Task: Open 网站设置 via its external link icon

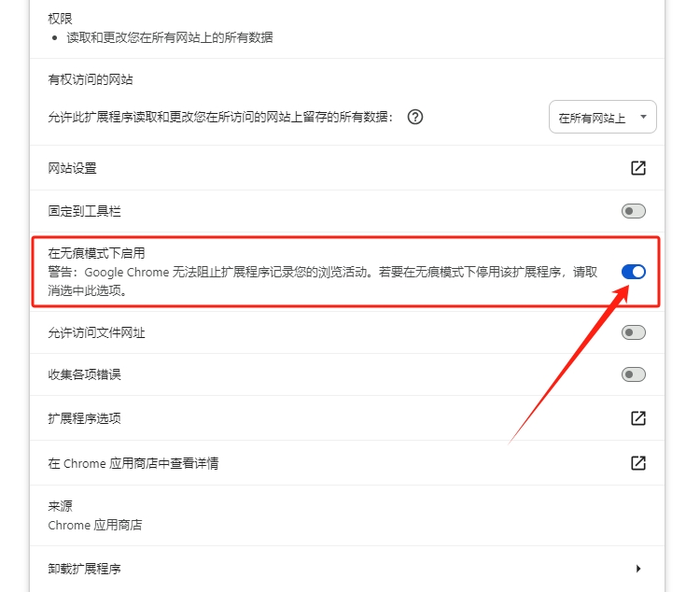Action: tap(637, 168)
